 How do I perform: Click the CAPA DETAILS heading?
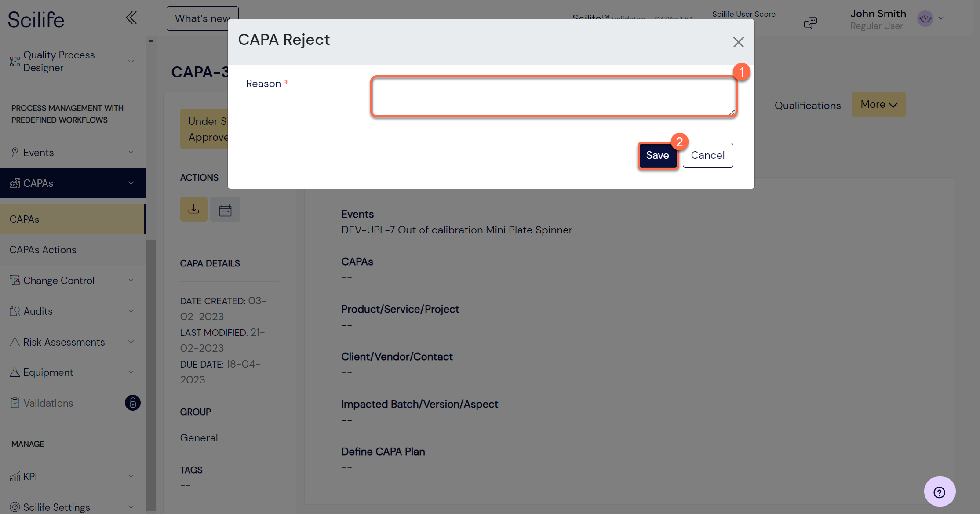[x=210, y=263]
